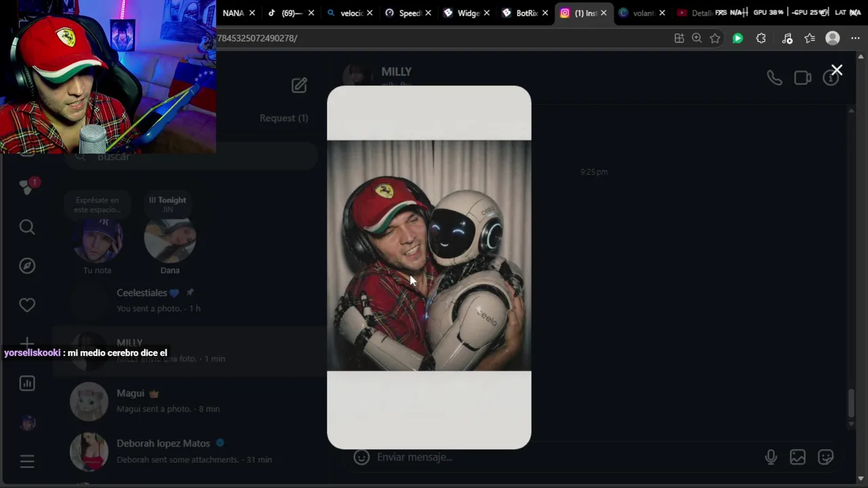868x488 pixels.
Task: Click the chat scrollbar thumb
Action: pyautogui.click(x=852, y=403)
